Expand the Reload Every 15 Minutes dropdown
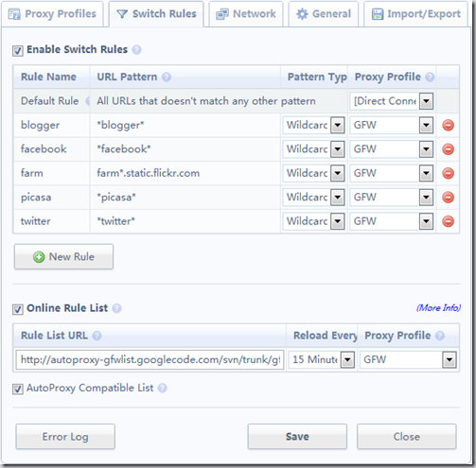 322,359
